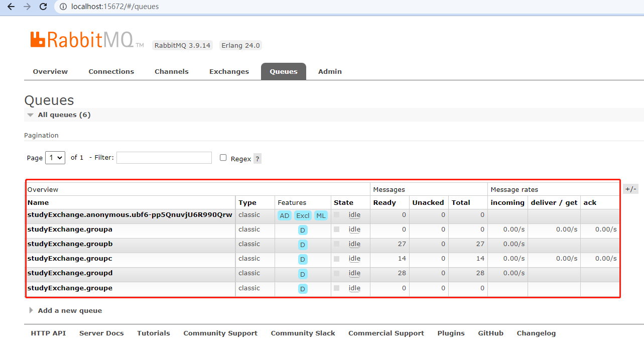Image resolution: width=644 pixels, height=344 pixels.
Task: Click the state indicator square for groupa
Action: (337, 230)
